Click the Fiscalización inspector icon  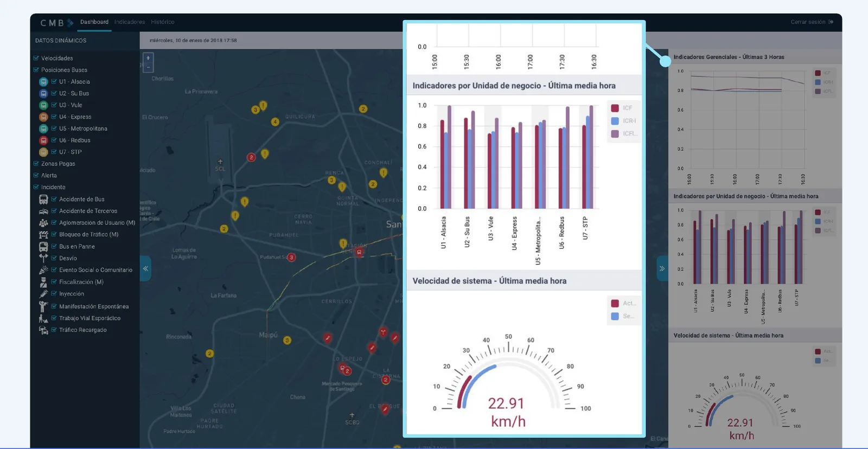coord(43,282)
